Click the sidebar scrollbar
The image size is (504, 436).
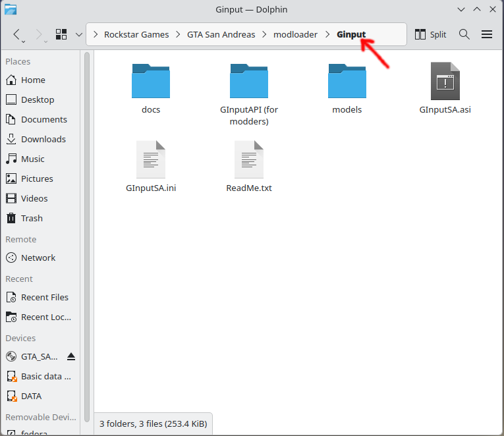pos(87,237)
